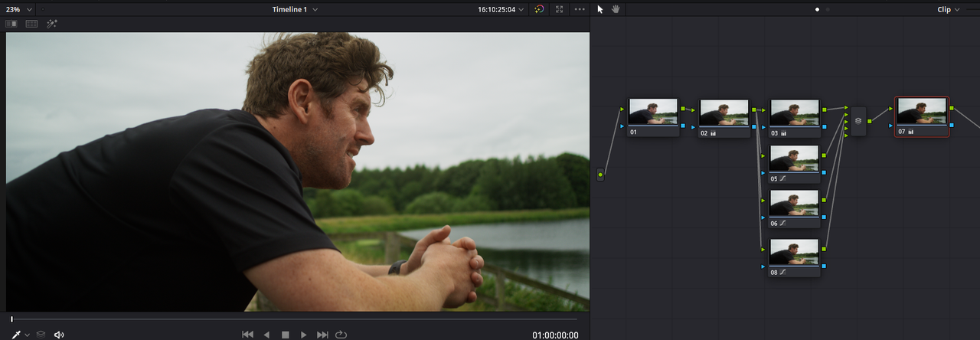Toggle the bypass color grades icon
This screenshot has width=980, height=340.
point(539,9)
